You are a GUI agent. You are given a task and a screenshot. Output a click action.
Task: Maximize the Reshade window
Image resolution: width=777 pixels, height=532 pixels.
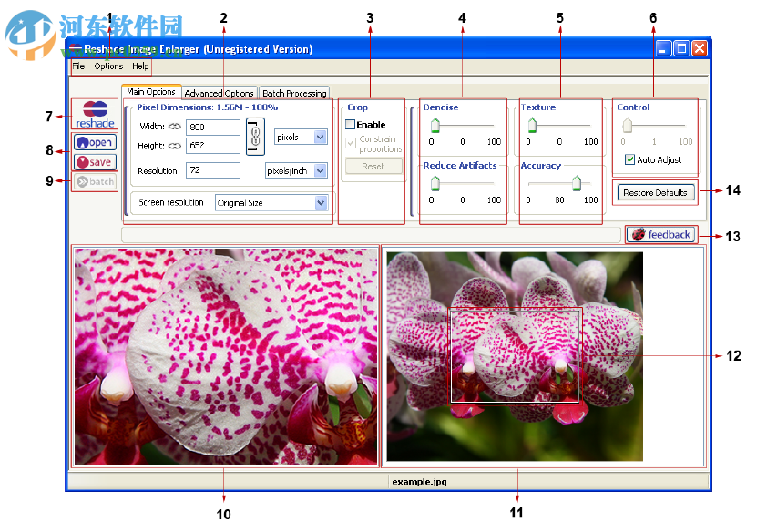(682, 48)
